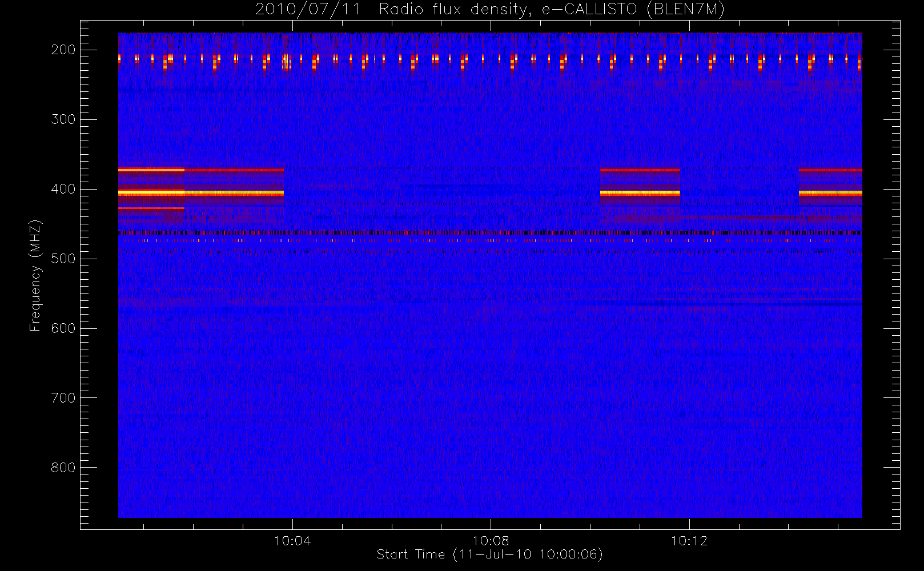Click the 10:04 time tick label
This screenshot has width=924, height=571.
click(x=292, y=541)
